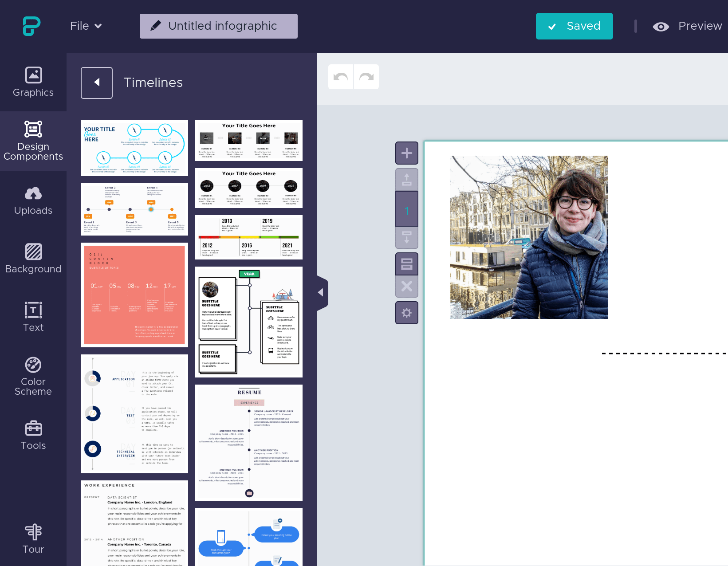The image size is (728, 566).
Task: Select block number 1 indicator
Action: [x=407, y=211]
